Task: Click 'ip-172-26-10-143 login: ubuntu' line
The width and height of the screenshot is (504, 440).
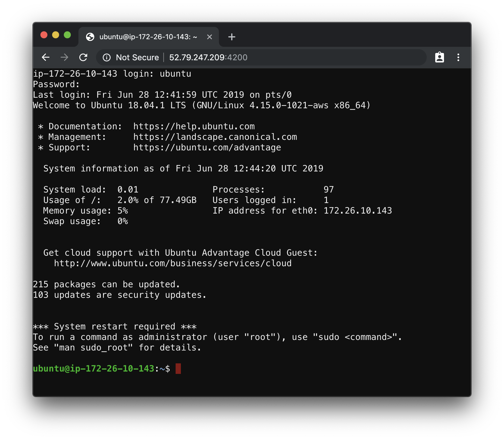Action: pyautogui.click(x=112, y=74)
